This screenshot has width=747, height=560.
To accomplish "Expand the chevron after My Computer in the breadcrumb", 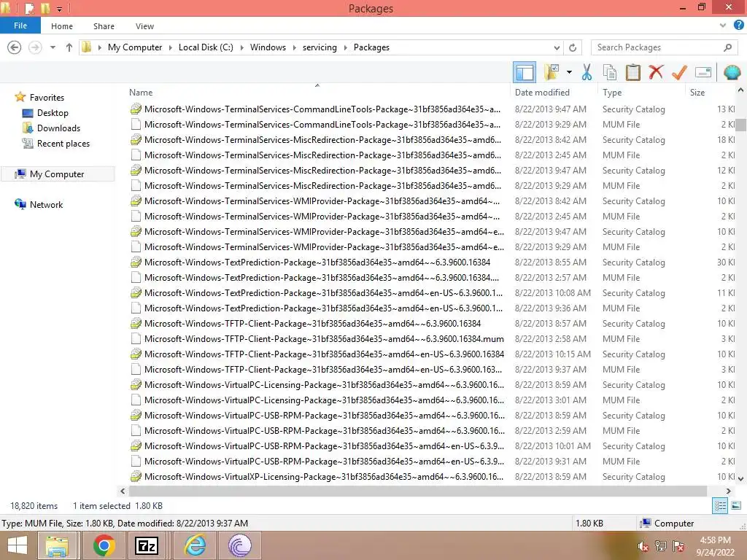I will (170, 47).
